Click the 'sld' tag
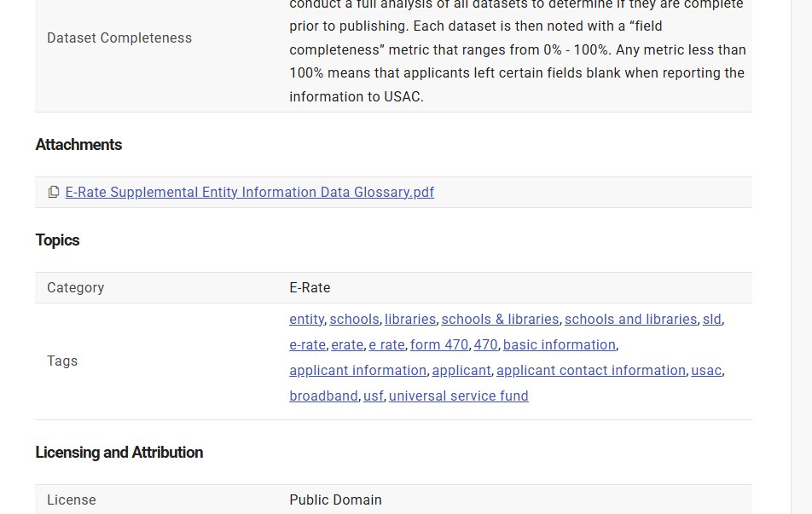 711,319
